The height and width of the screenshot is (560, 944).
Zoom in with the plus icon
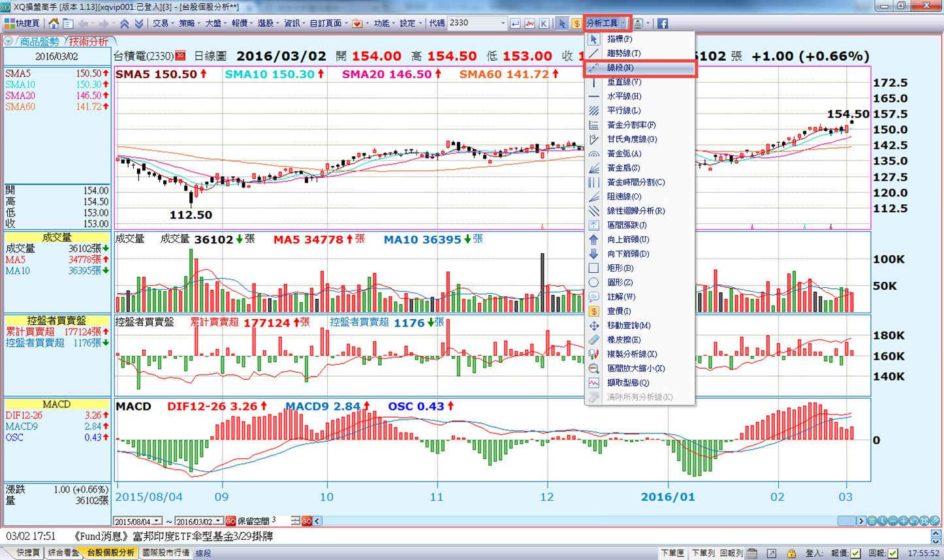pos(904,521)
